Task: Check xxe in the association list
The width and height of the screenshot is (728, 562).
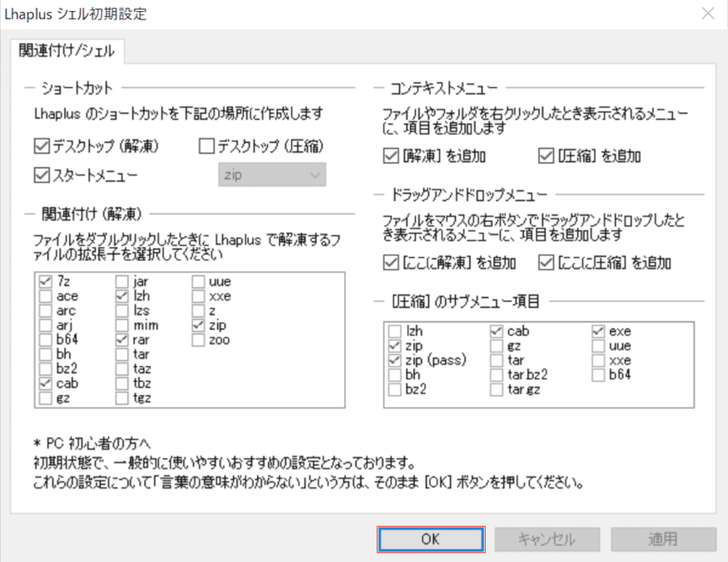Action: [198, 296]
